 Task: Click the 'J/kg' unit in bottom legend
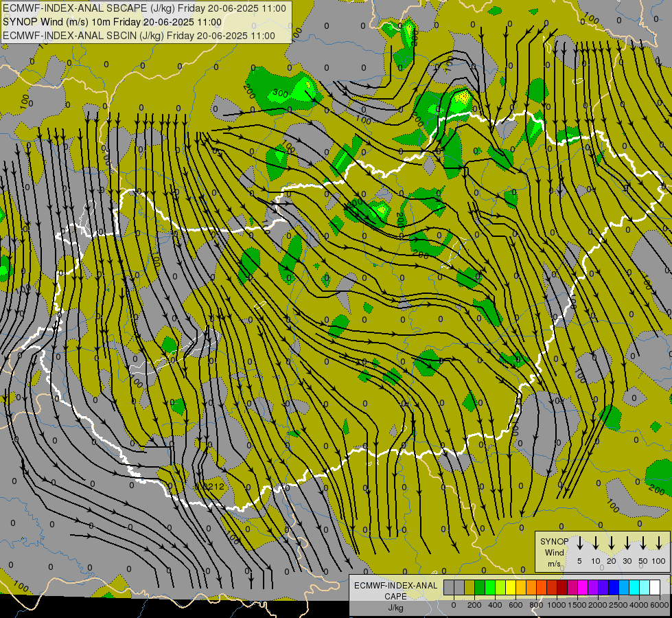click(395, 608)
